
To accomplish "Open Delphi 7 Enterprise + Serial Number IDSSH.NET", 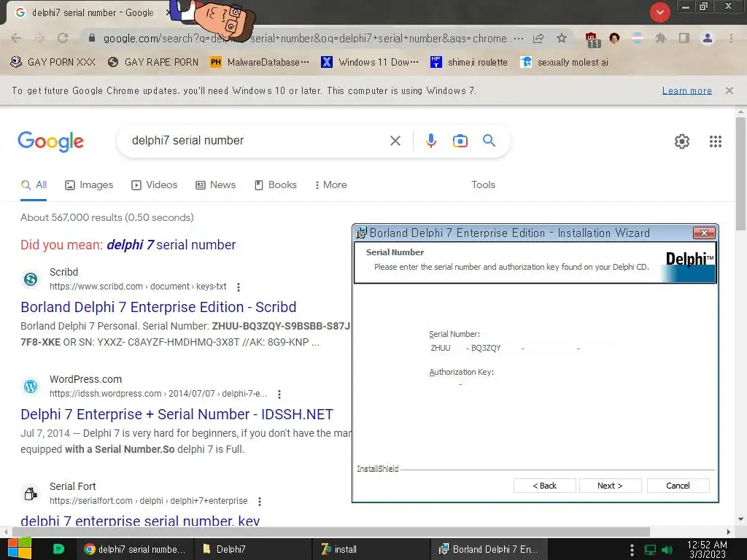I will tap(177, 414).
